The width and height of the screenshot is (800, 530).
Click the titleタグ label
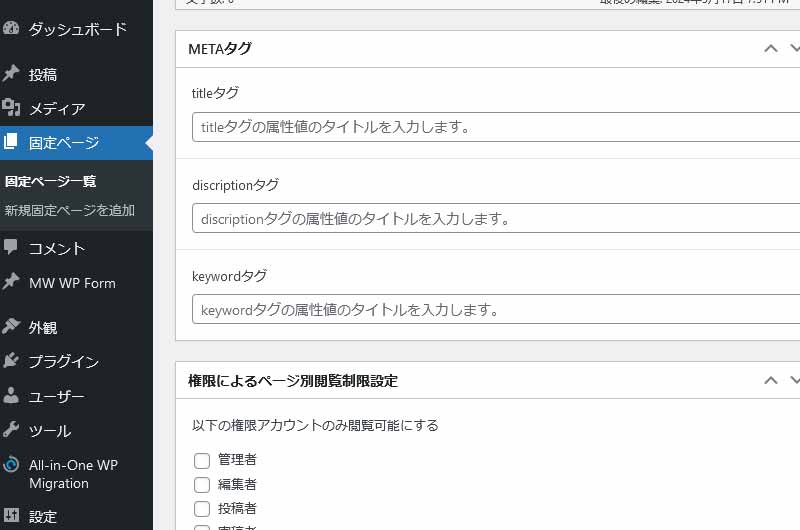pos(215,93)
